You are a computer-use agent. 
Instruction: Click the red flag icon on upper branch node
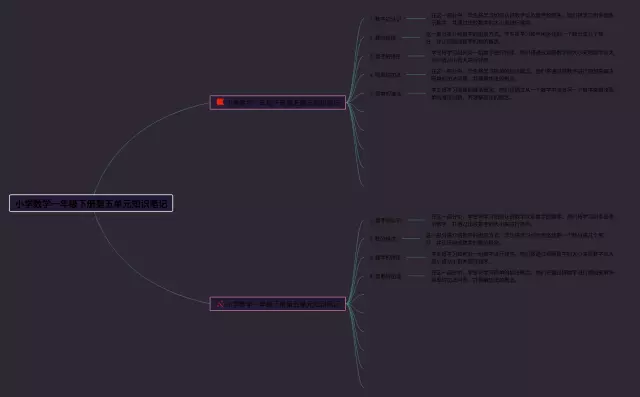220,102
